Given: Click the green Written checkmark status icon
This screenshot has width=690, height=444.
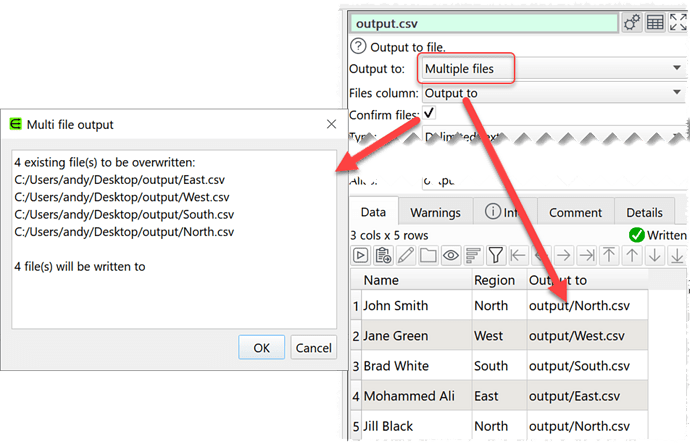Looking at the screenshot, I should click(x=637, y=235).
